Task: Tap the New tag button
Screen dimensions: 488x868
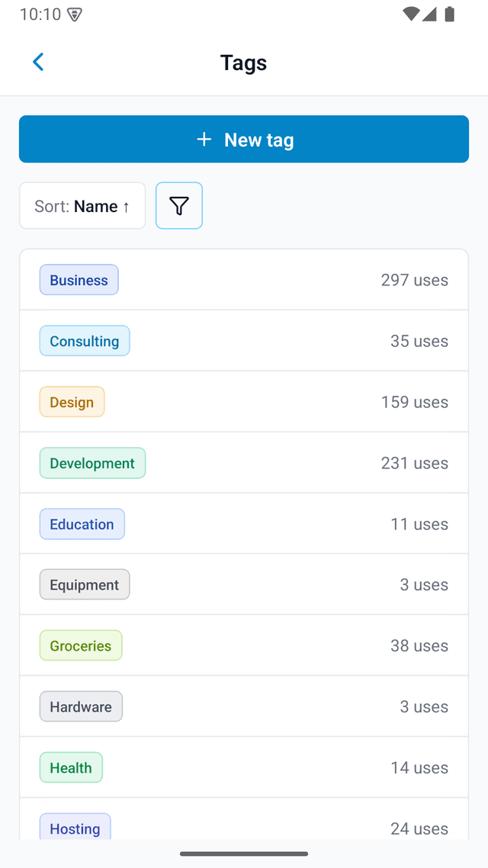Action: 244,139
